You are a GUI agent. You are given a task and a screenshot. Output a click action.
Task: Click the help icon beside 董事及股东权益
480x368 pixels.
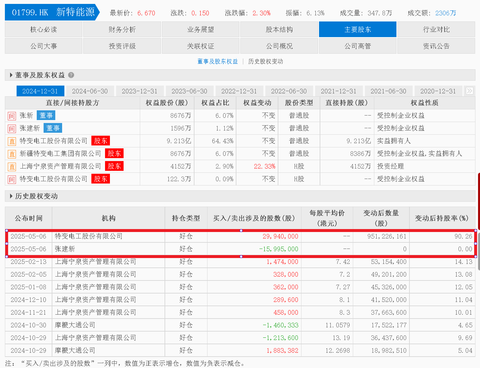(x=71, y=75)
